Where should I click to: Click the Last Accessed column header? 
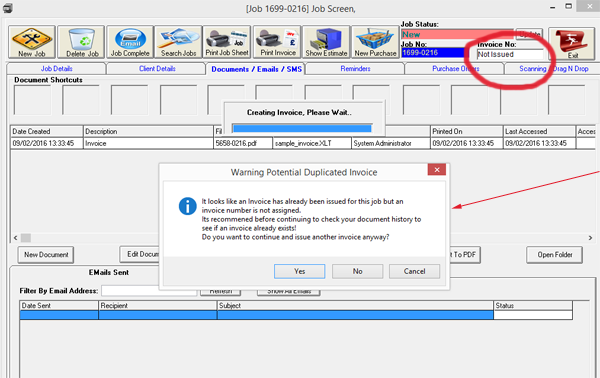pyautogui.click(x=540, y=132)
